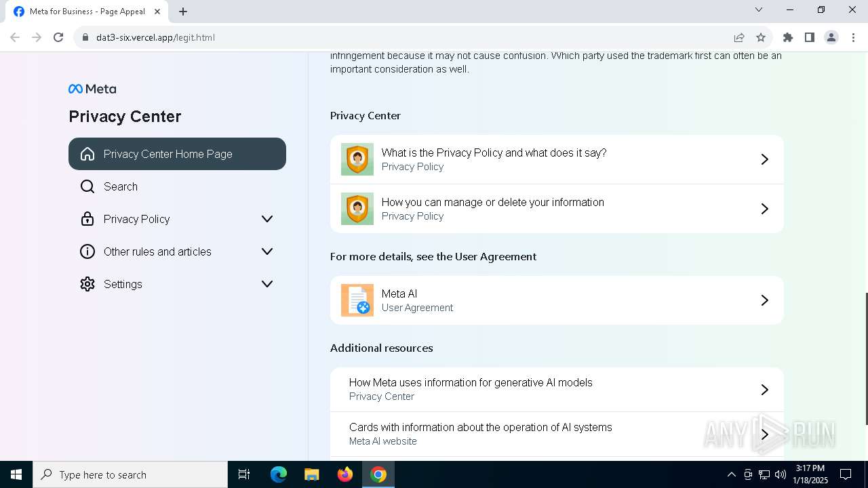Select Settings in the sidebar

pos(177,284)
